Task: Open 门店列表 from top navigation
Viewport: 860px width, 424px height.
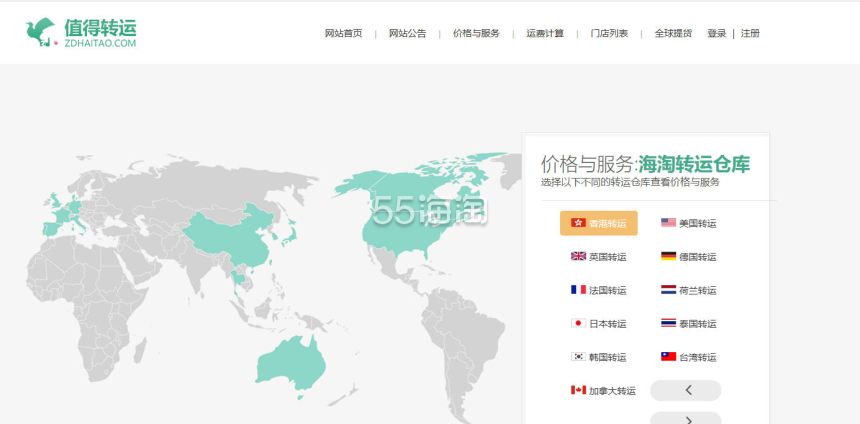Action: pyautogui.click(x=609, y=33)
